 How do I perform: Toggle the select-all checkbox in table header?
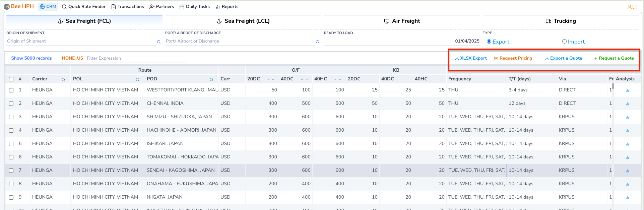point(11,79)
